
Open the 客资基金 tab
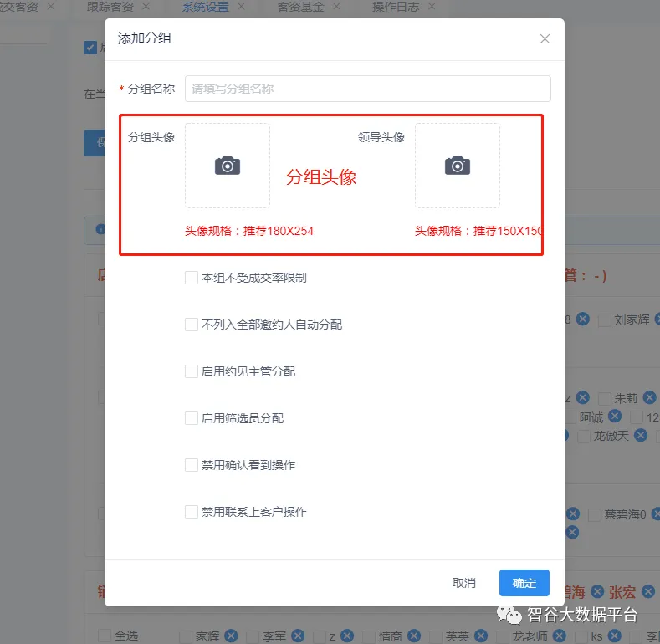(299, 6)
